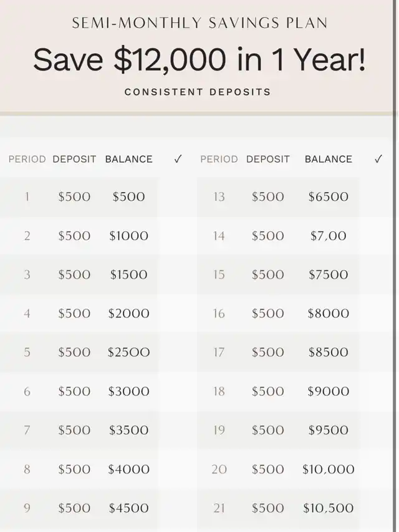Screen dimensions: 399x532
Task: Click the $500 deposit for period 17
Action: (x=267, y=352)
